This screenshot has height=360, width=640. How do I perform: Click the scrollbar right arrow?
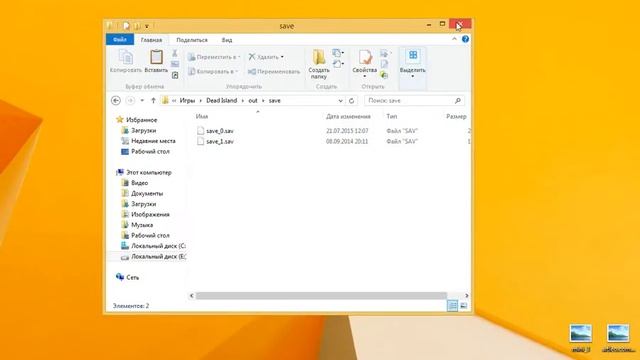pos(467,296)
